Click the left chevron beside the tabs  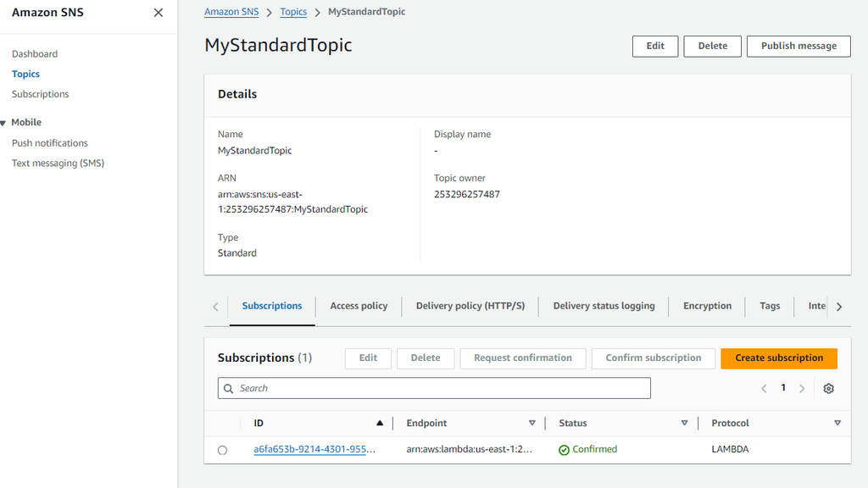pyautogui.click(x=215, y=306)
